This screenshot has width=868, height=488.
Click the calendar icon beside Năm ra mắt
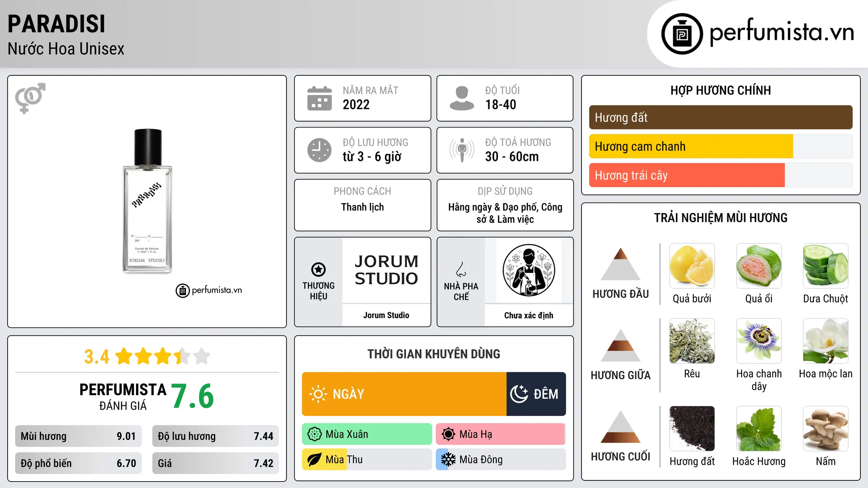point(320,98)
